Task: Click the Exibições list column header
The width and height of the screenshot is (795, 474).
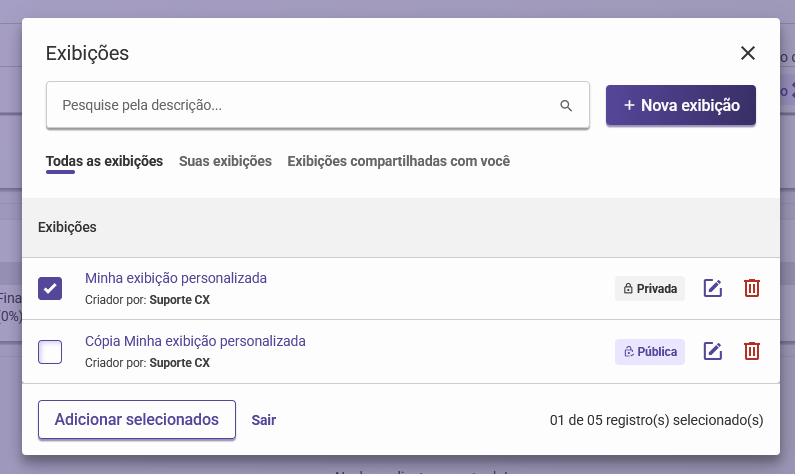Action: point(67,227)
